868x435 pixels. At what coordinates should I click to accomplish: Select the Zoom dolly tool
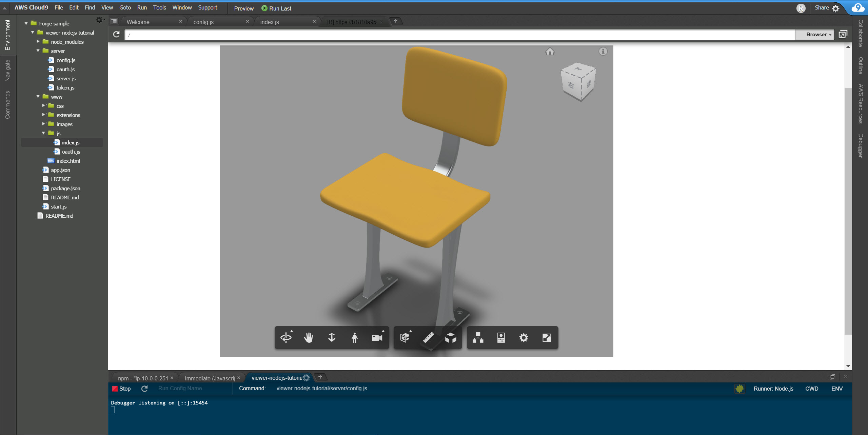coord(332,337)
